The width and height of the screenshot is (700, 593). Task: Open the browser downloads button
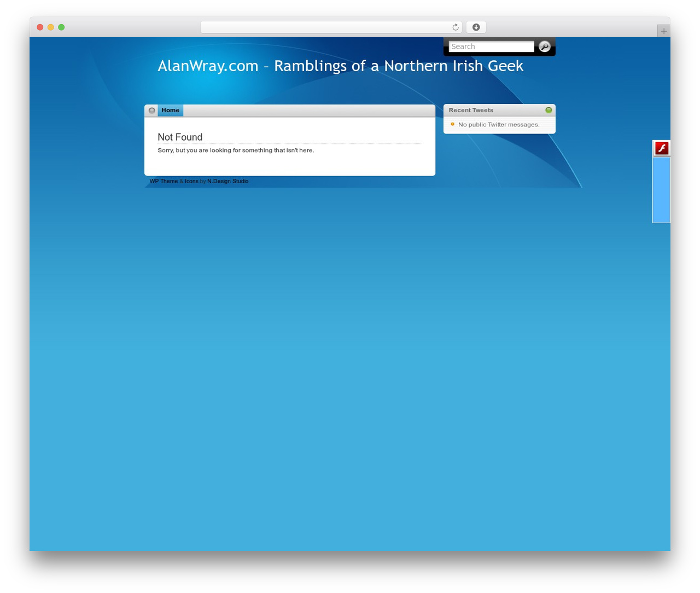coord(476,27)
